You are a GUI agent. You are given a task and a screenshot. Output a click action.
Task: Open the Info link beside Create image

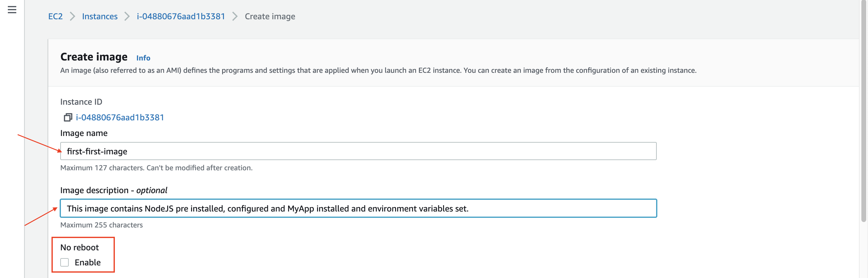click(x=143, y=58)
